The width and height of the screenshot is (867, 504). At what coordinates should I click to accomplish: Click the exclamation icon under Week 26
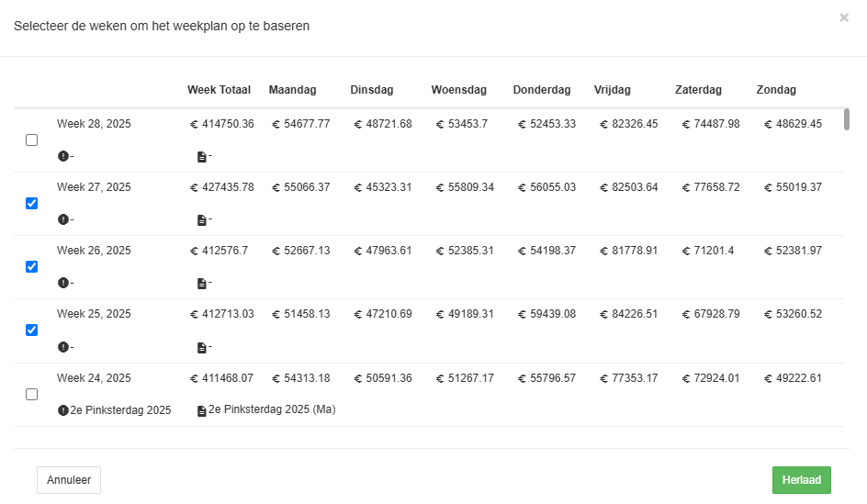pos(63,283)
